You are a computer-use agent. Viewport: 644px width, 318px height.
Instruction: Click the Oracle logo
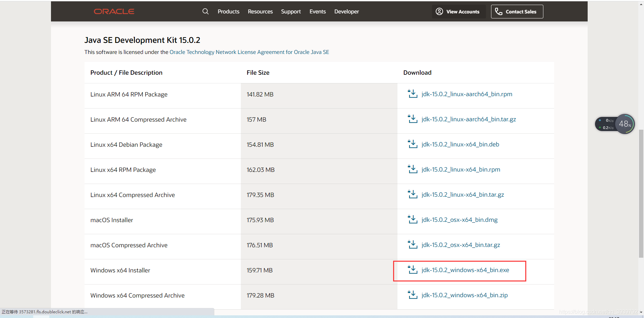click(x=114, y=11)
